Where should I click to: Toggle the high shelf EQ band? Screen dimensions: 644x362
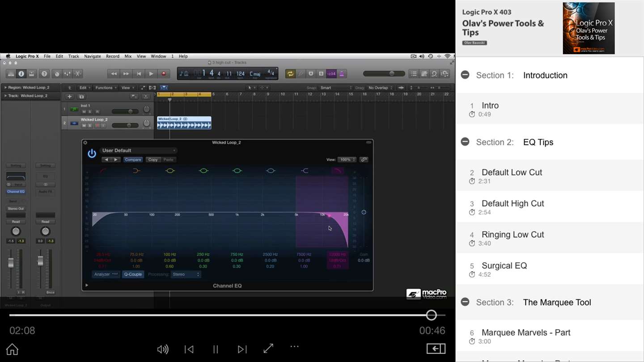coord(305,170)
